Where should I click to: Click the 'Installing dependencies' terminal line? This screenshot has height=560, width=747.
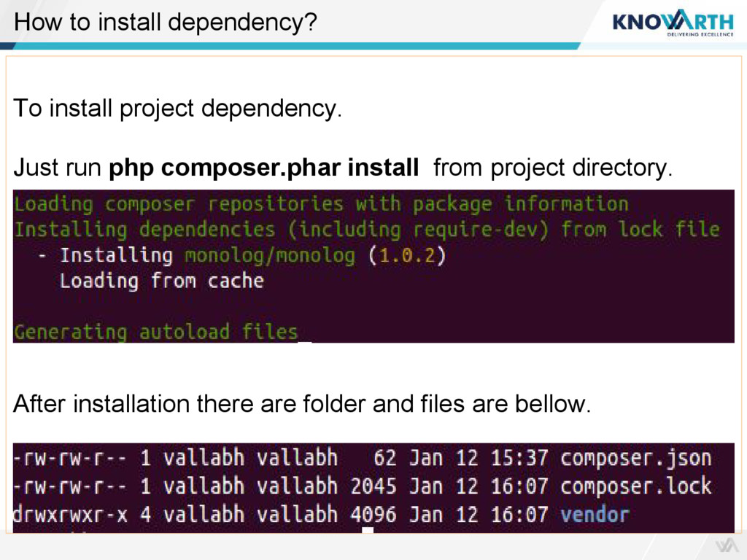(x=366, y=230)
